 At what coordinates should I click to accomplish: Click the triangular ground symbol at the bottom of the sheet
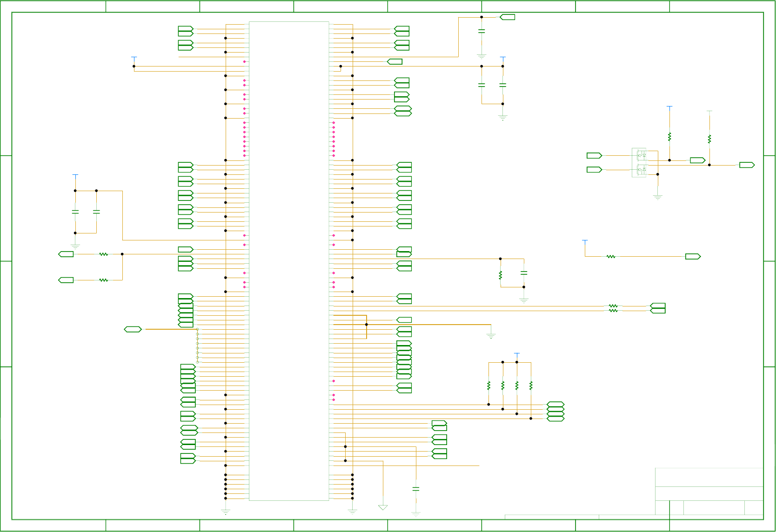pyautogui.click(x=383, y=508)
